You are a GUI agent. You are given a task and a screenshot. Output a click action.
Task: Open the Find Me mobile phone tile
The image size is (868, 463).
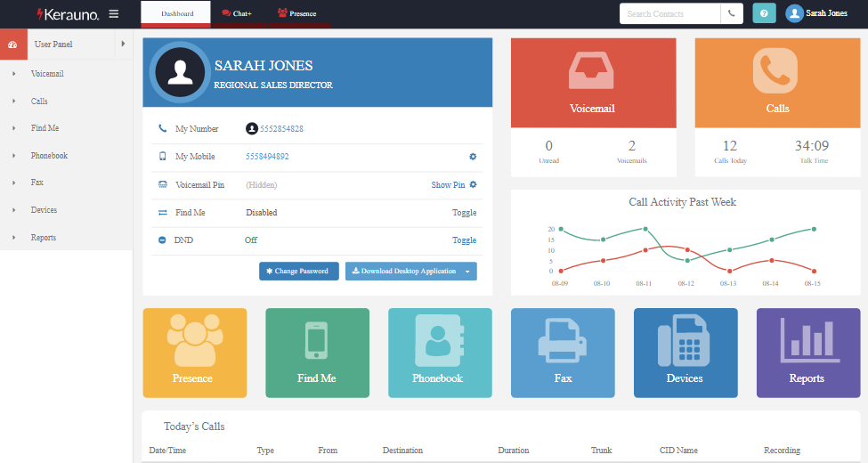tap(317, 353)
